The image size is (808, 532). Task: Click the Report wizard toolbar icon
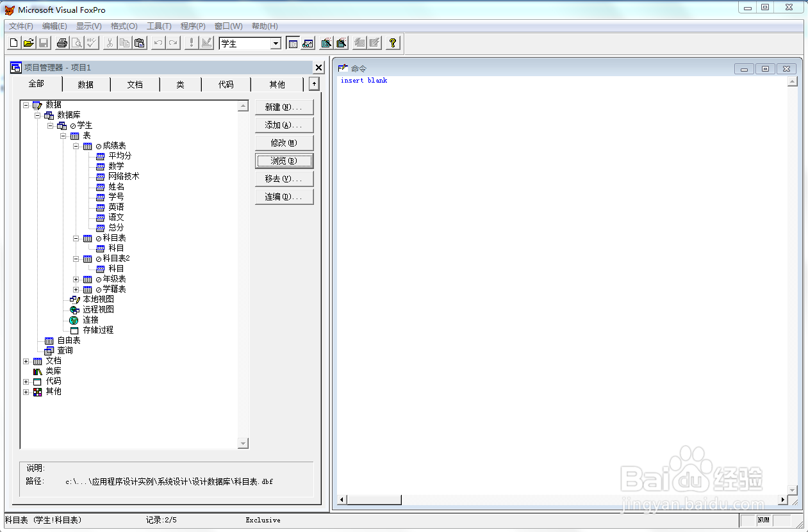pos(341,43)
